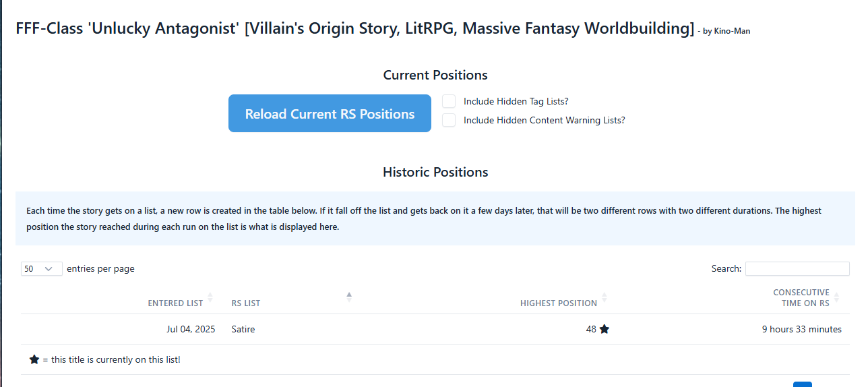
Task: Enable Include Hidden Tag Lists checkbox
Action: click(x=449, y=101)
